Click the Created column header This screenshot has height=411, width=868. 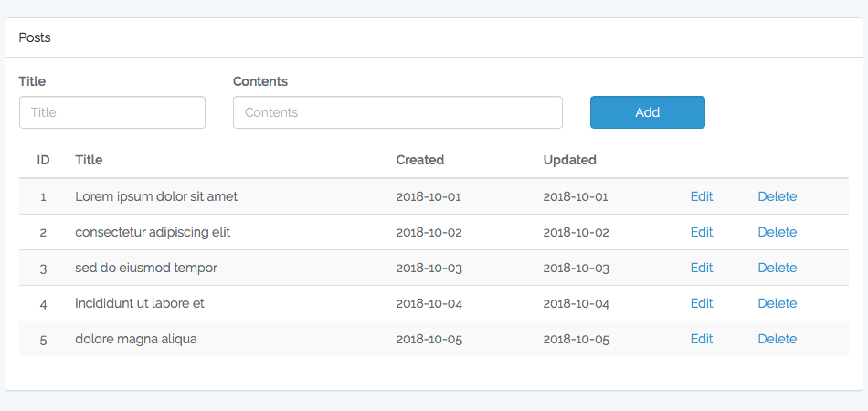420,160
